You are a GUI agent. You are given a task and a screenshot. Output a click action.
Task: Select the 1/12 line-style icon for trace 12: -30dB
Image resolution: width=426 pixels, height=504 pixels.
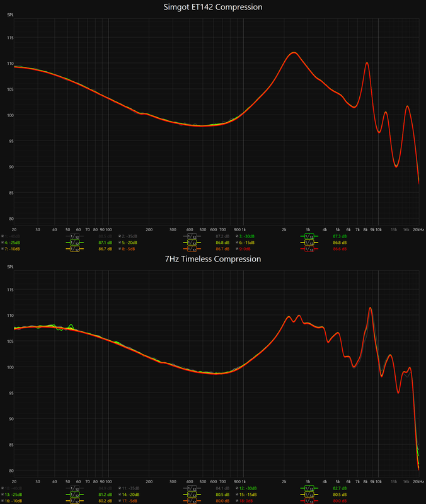click(309, 488)
